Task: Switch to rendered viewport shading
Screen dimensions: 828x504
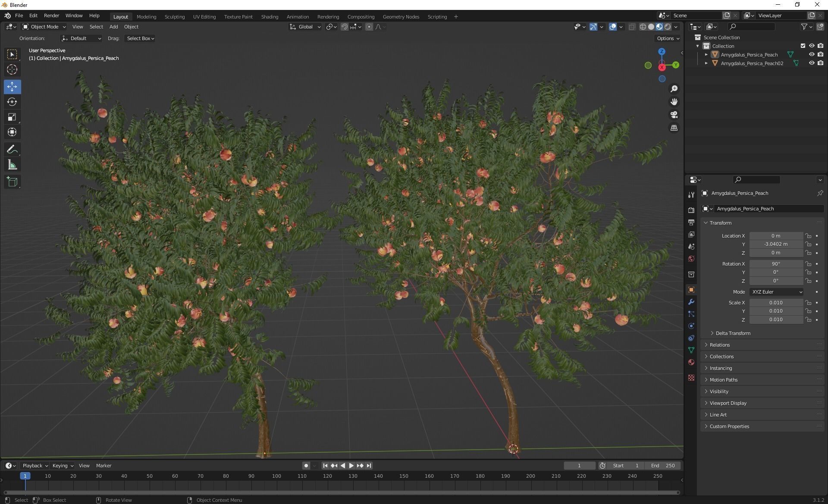Action: coord(668,27)
